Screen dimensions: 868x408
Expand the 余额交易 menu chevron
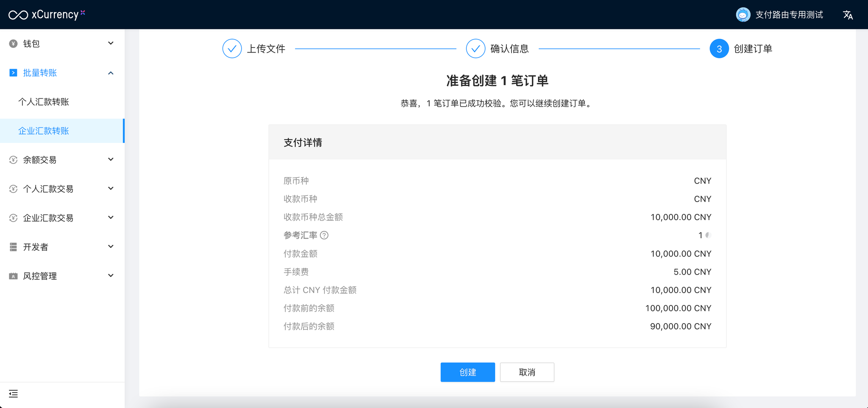tap(111, 159)
